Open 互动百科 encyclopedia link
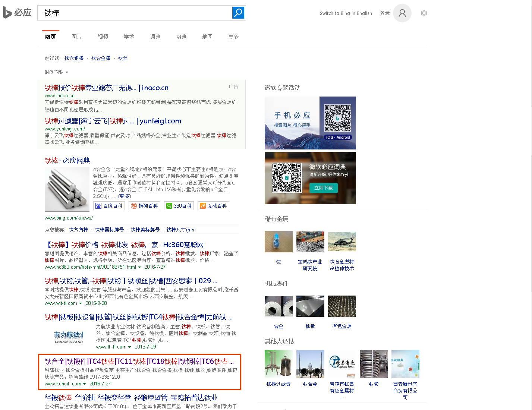 pyautogui.click(x=213, y=206)
